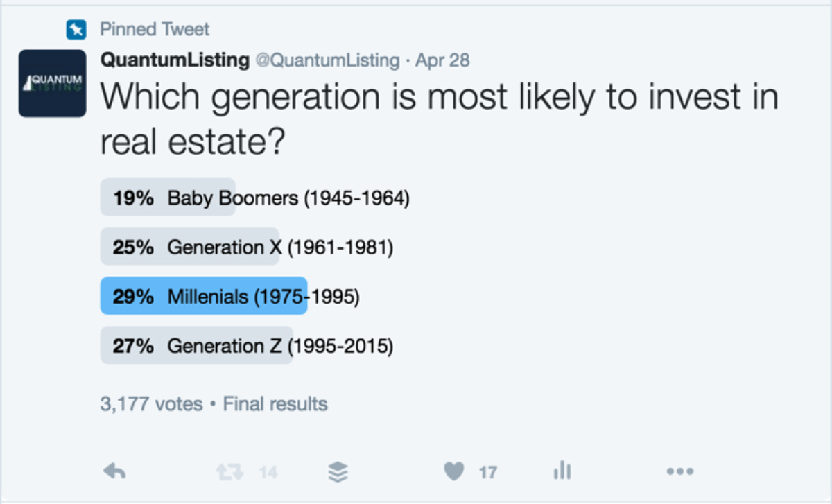Open tweet analytics bar chart icon

[x=562, y=472]
